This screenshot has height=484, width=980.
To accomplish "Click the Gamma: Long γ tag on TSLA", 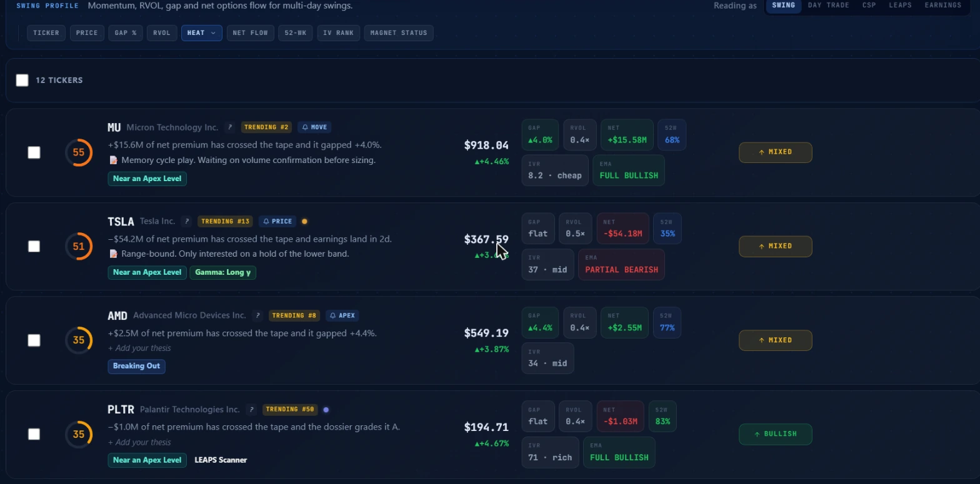I will pyautogui.click(x=223, y=272).
